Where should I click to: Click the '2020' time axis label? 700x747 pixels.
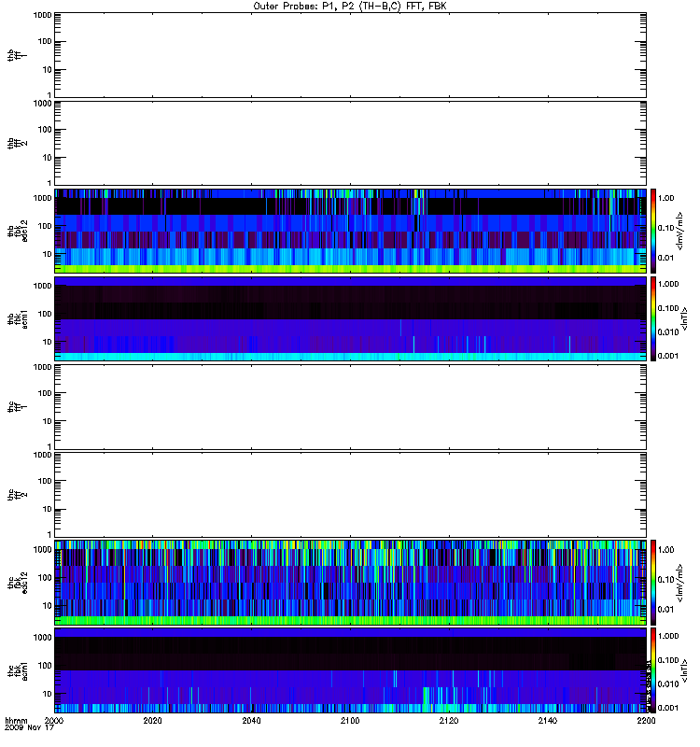pyautogui.click(x=152, y=720)
